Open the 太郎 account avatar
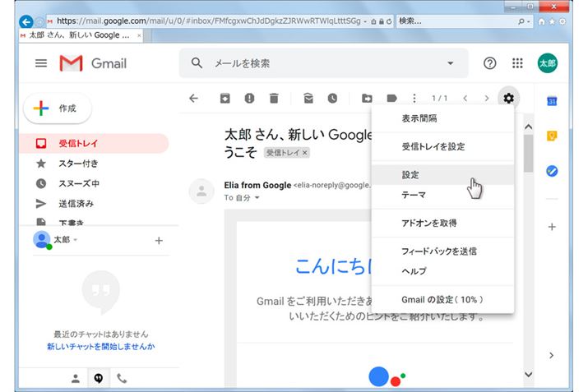The image size is (588, 392). [547, 63]
